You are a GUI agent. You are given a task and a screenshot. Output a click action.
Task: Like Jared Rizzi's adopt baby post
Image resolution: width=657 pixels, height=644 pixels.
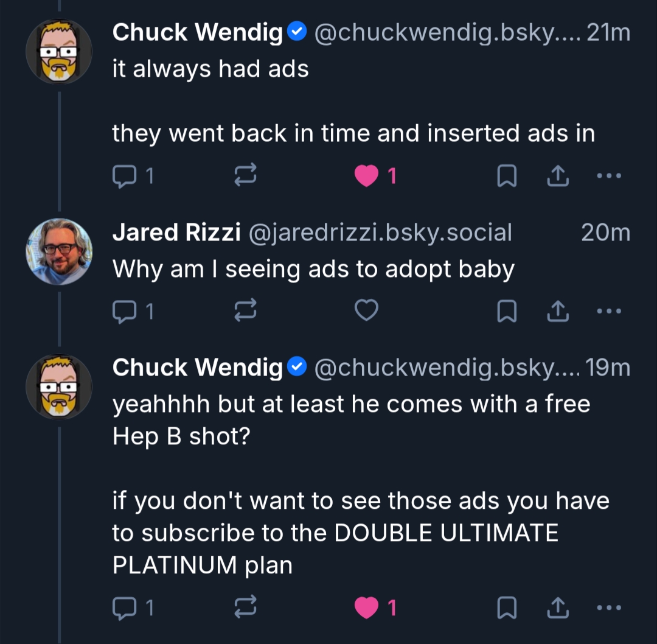[367, 311]
